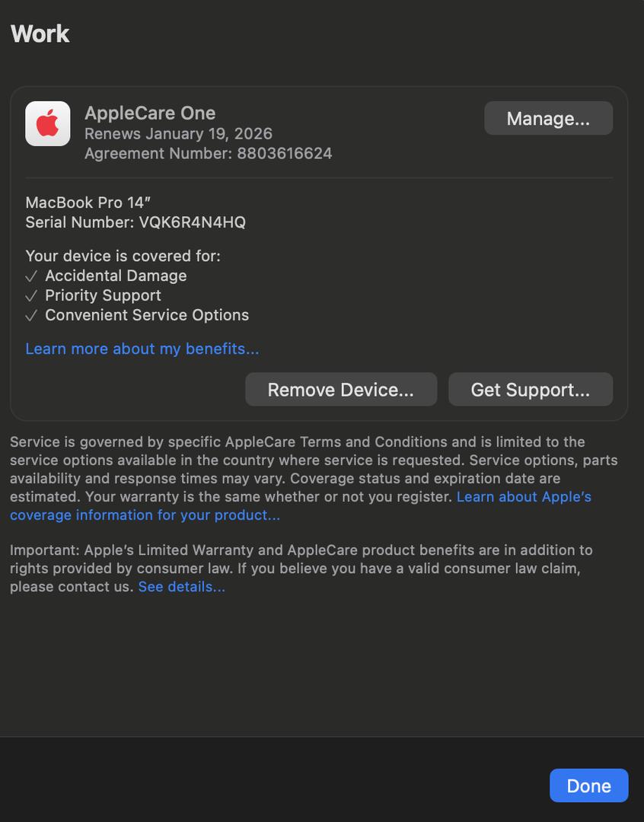Click the 'AppleCare One' title
Screen dimensions: 644x822
click(x=150, y=113)
